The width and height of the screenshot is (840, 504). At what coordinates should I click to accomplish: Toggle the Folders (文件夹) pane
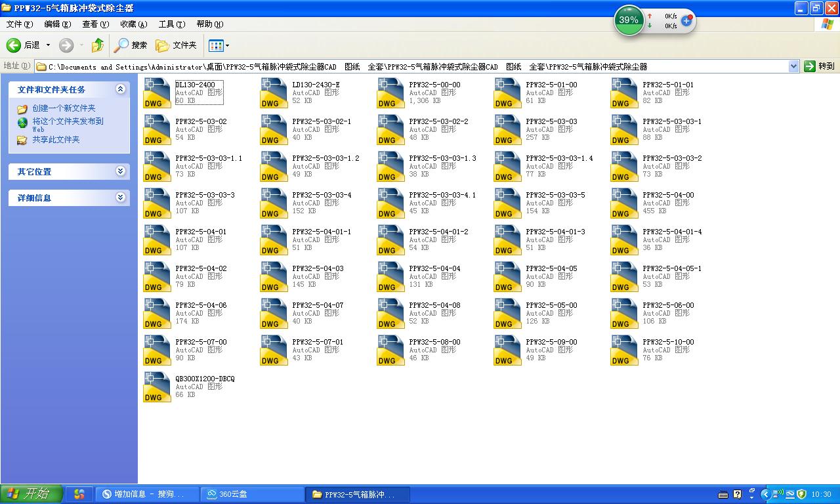coord(176,45)
